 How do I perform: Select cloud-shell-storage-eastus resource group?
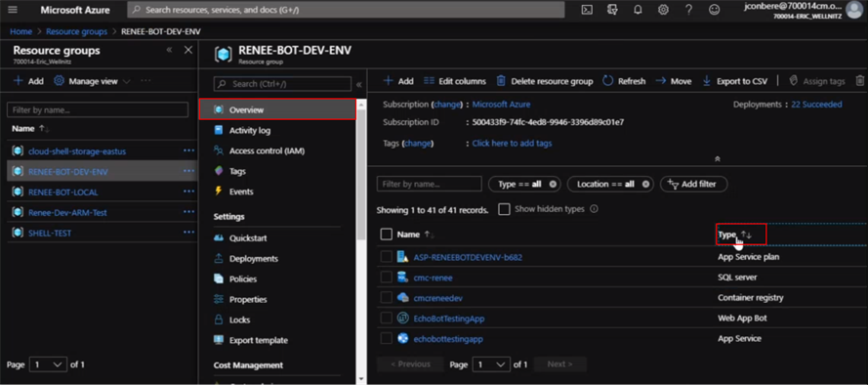point(77,151)
